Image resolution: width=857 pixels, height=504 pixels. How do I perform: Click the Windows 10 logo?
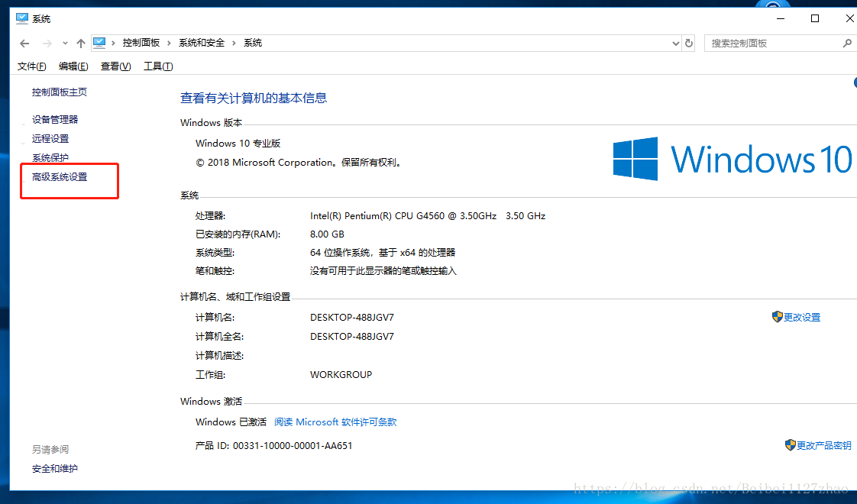tap(732, 159)
